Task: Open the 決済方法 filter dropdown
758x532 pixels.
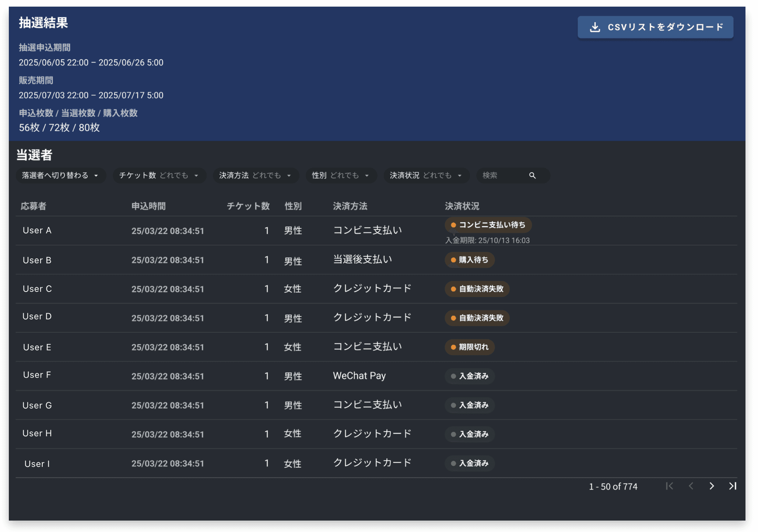Action: click(x=255, y=175)
